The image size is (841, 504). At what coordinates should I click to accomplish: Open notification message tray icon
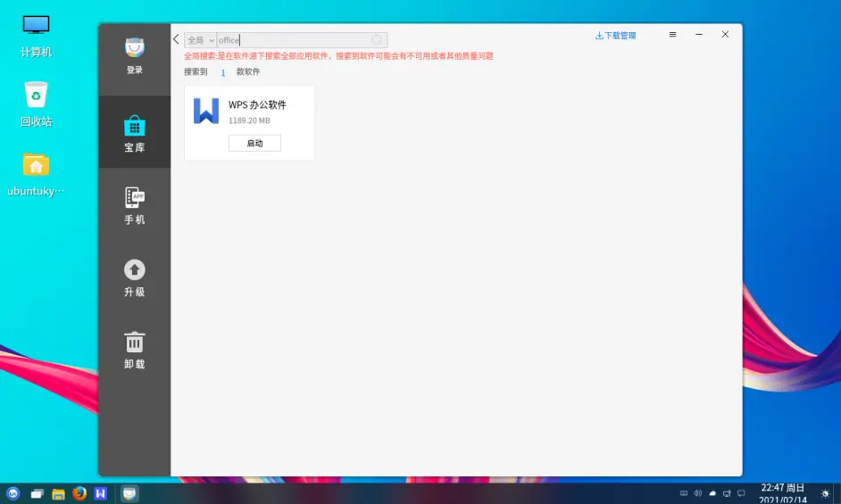click(x=741, y=493)
